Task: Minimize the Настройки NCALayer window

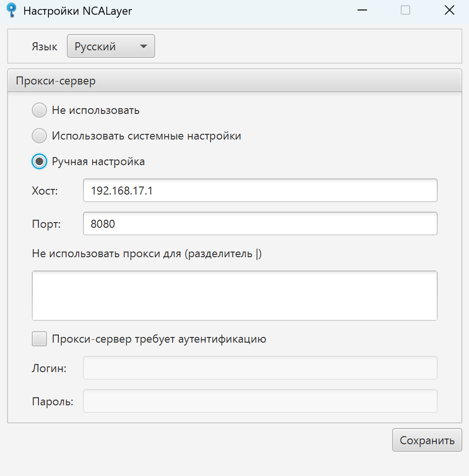Action: click(362, 10)
